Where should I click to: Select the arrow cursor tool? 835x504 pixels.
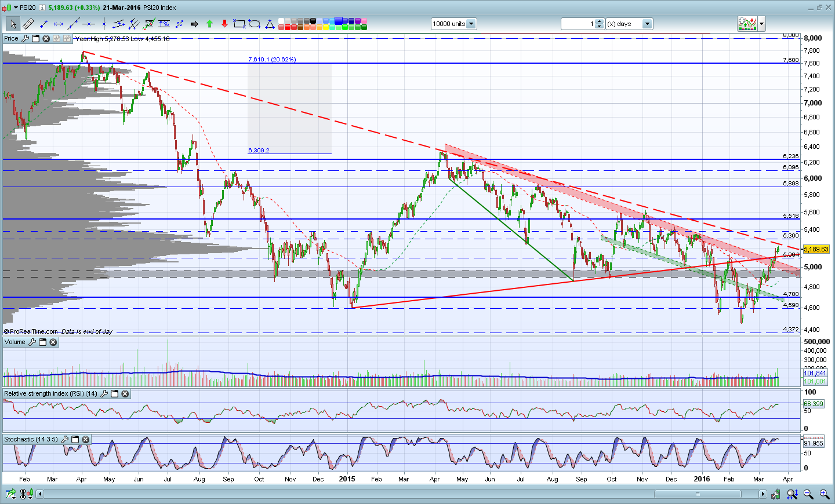[13, 24]
